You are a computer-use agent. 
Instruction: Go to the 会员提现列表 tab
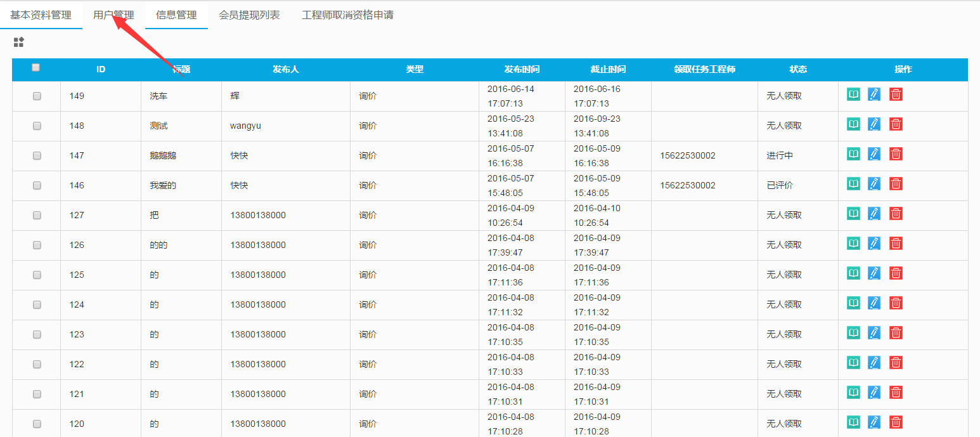pyautogui.click(x=249, y=15)
